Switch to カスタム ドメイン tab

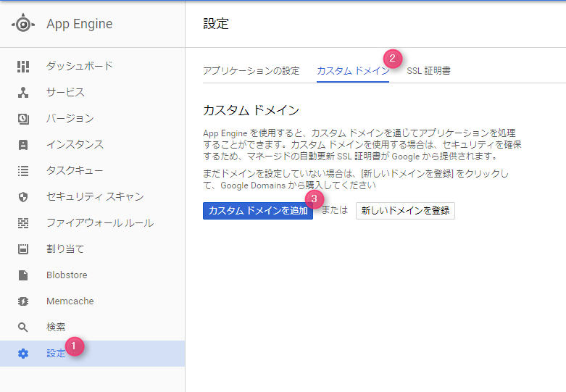pos(353,71)
